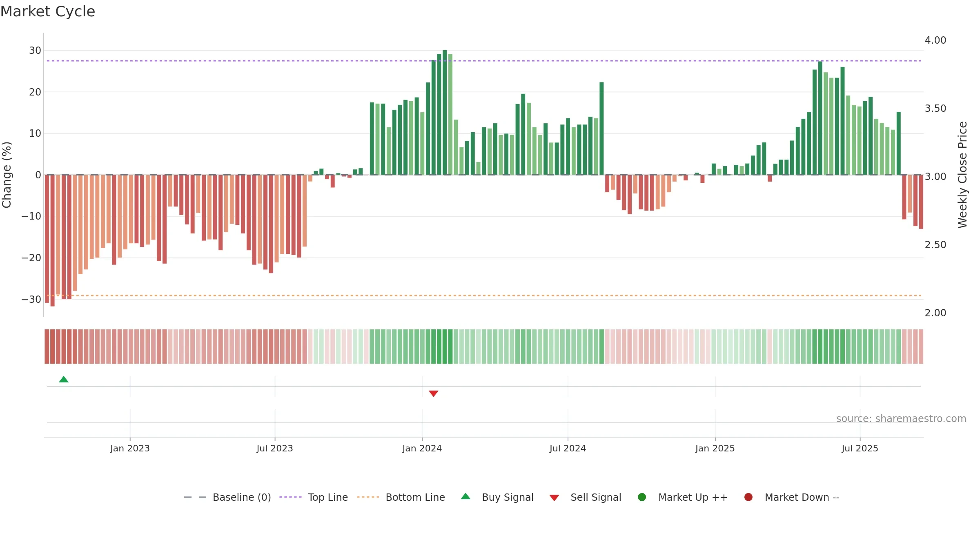Click the Jul 2025 axis label

click(860, 449)
